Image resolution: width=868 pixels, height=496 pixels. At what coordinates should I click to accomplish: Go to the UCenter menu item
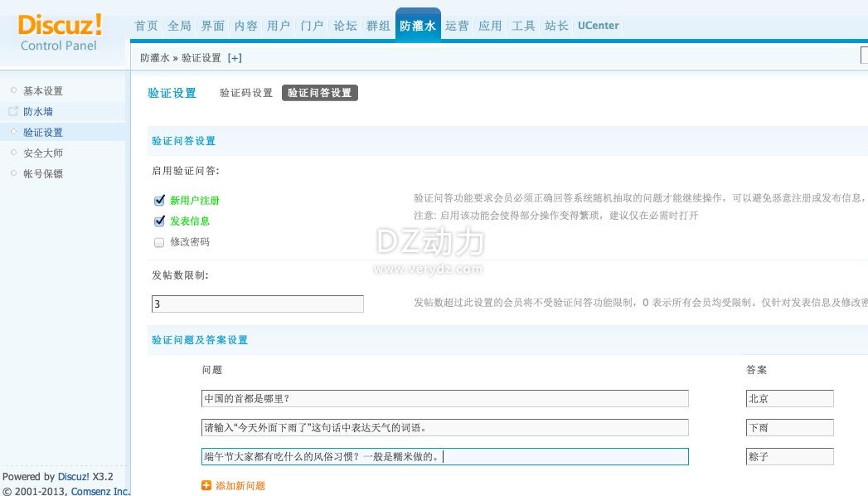tap(599, 26)
